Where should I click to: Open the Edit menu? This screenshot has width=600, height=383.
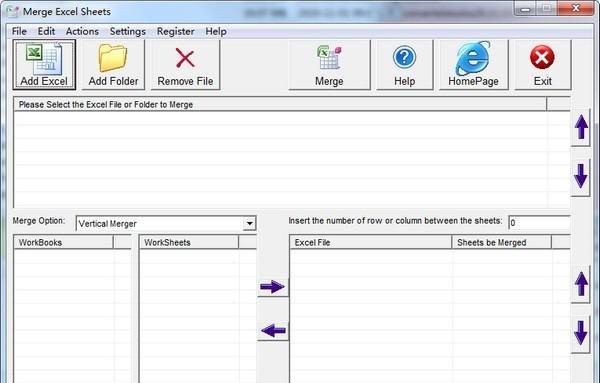click(x=46, y=31)
